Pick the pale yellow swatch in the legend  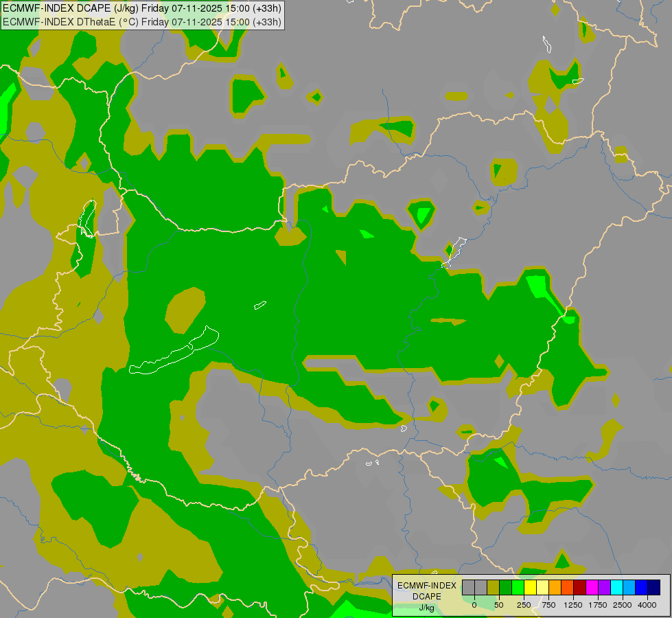click(x=542, y=587)
